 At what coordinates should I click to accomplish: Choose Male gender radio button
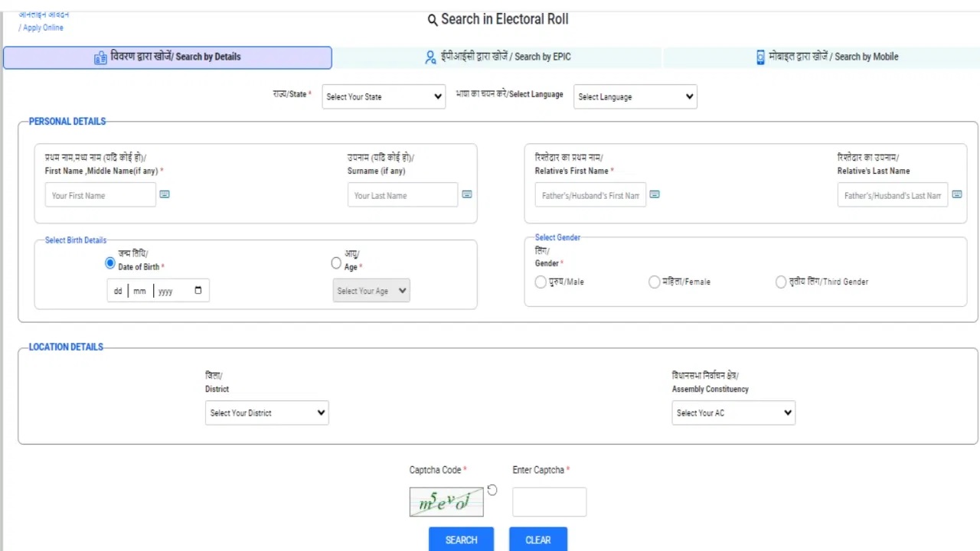[x=541, y=282]
